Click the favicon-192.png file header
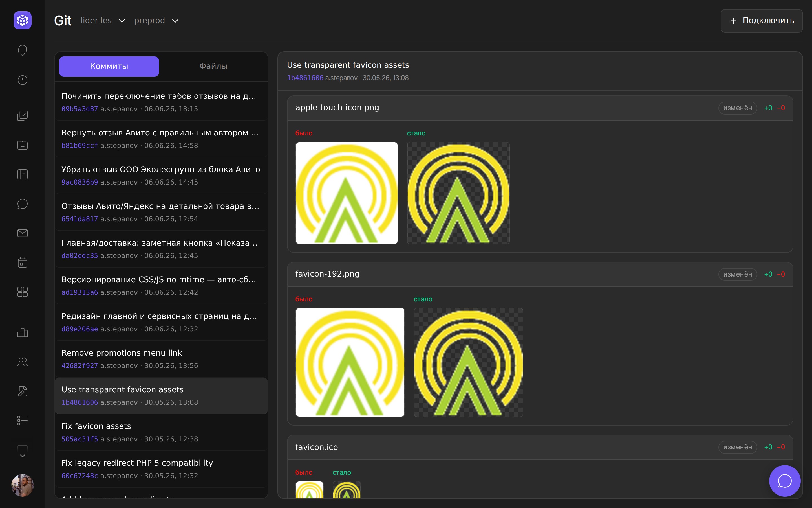The image size is (812, 508). tap(540, 274)
